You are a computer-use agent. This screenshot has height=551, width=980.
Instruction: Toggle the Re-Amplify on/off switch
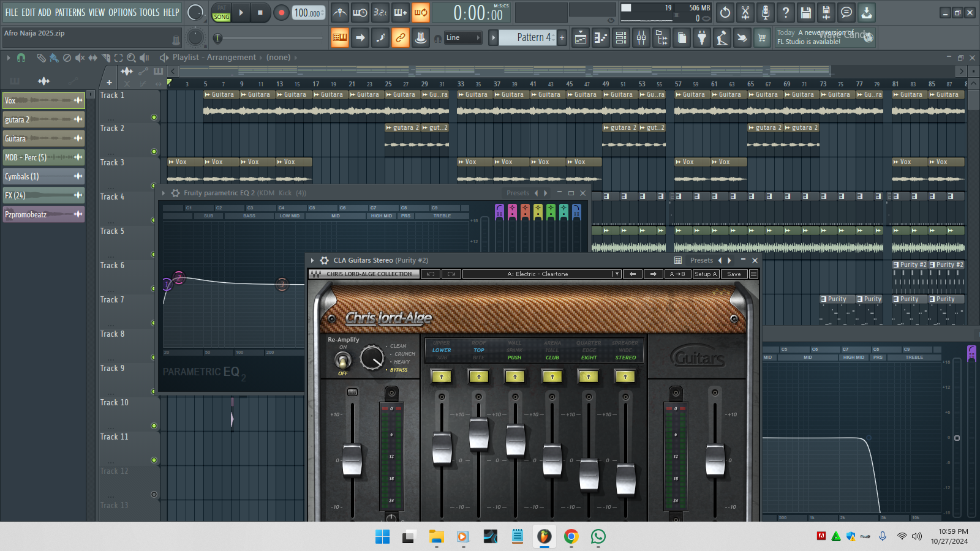click(343, 360)
